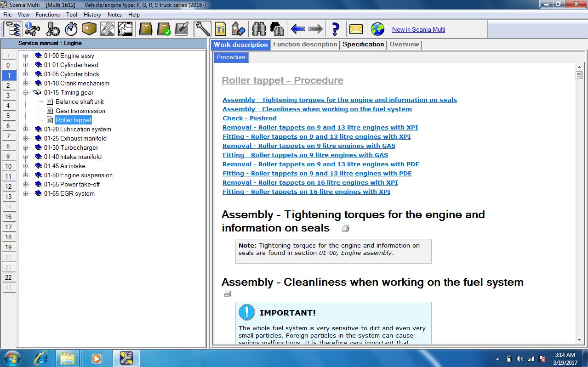Expand the 01-05 Cylinder block node
This screenshot has height=367, width=588.
[26, 74]
